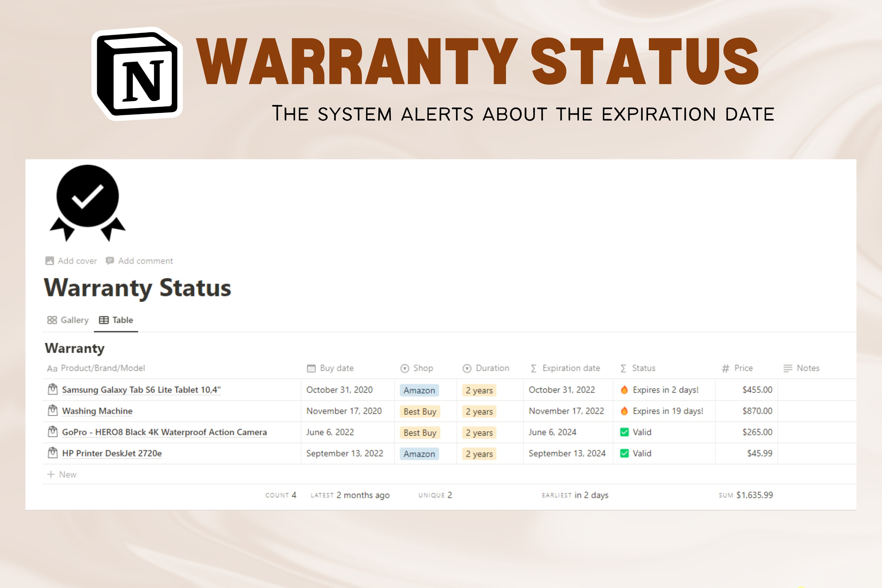Switch to the Gallery view tab
882x588 pixels.
click(68, 320)
